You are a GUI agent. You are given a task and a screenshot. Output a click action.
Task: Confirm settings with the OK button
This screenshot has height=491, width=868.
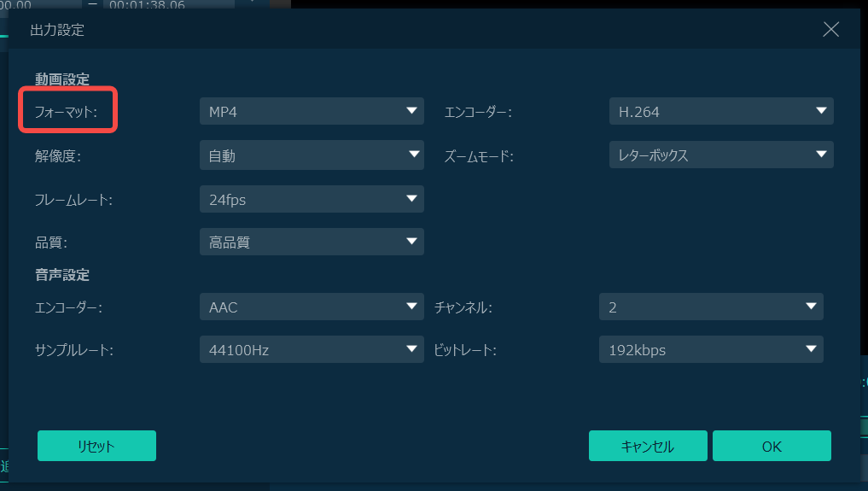pos(772,446)
